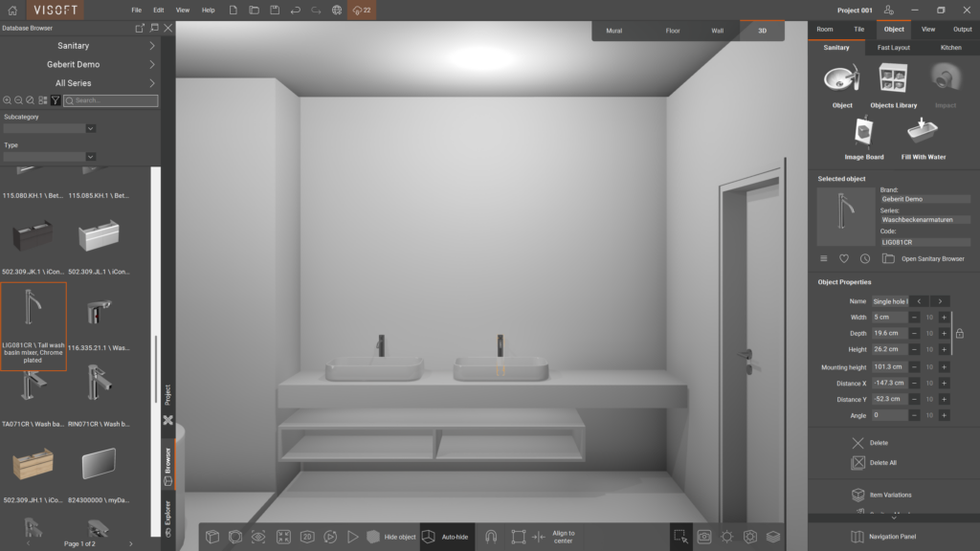Open the File menu
This screenshot has height=551, width=980.
point(136,10)
